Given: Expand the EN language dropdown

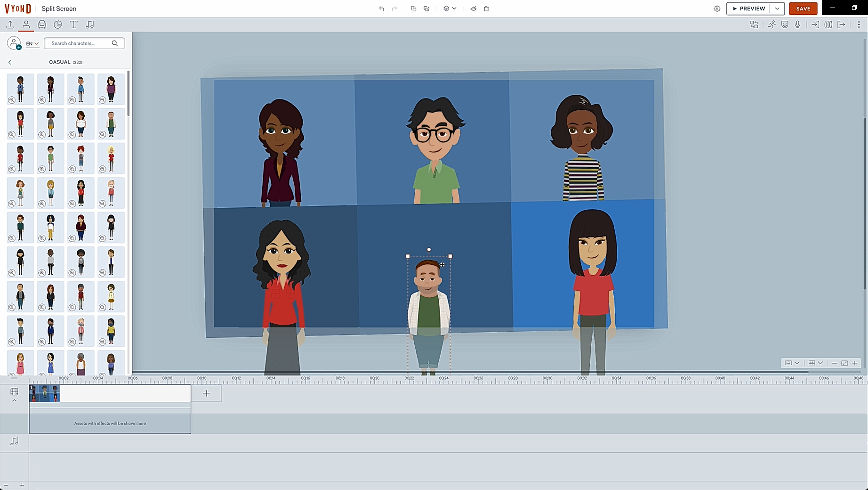Looking at the screenshot, I should pyautogui.click(x=32, y=43).
